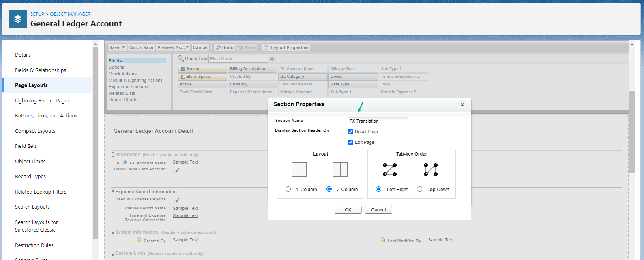This screenshot has width=644, height=260.
Task: Close the Section Properties dialog
Action: click(462, 104)
